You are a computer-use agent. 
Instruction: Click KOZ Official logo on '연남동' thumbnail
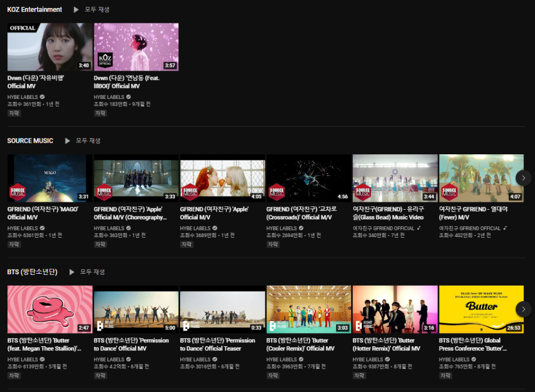(x=105, y=60)
